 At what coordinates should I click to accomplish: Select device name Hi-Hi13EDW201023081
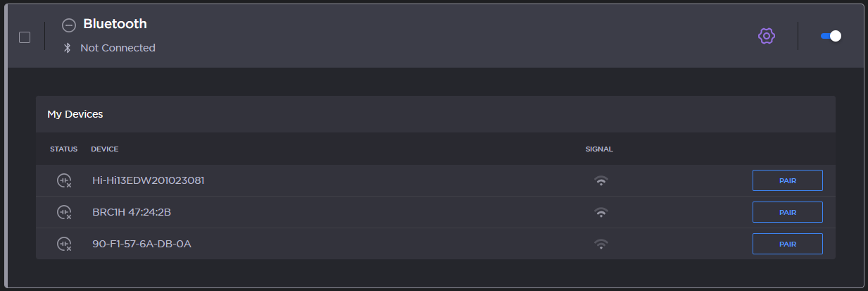pyautogui.click(x=148, y=180)
